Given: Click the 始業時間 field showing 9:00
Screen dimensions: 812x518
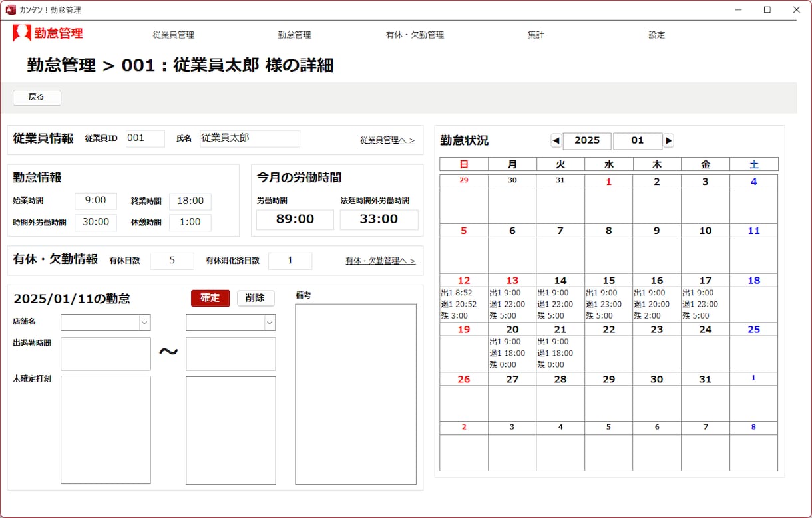Looking at the screenshot, I should [96, 201].
